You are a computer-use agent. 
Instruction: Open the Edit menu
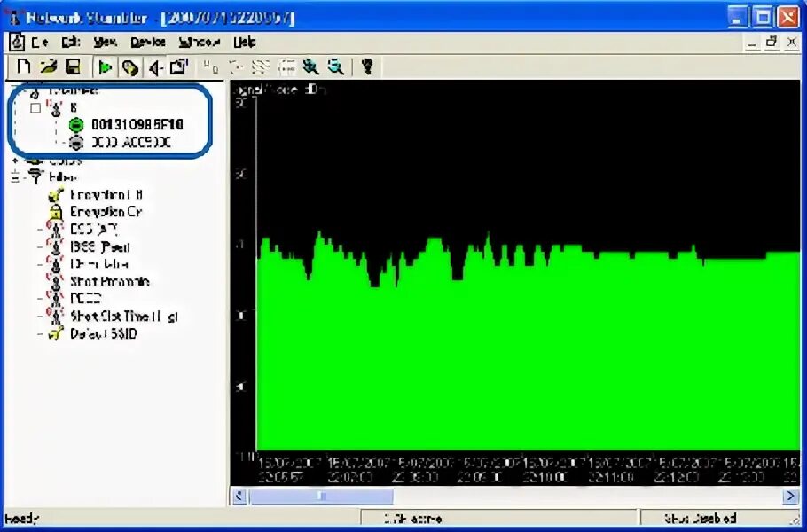point(71,43)
